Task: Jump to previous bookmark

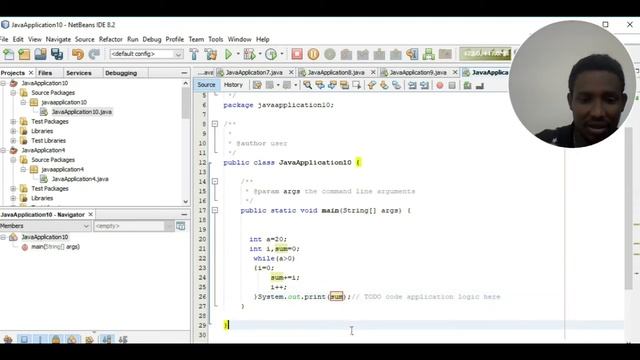Action: click(x=371, y=85)
